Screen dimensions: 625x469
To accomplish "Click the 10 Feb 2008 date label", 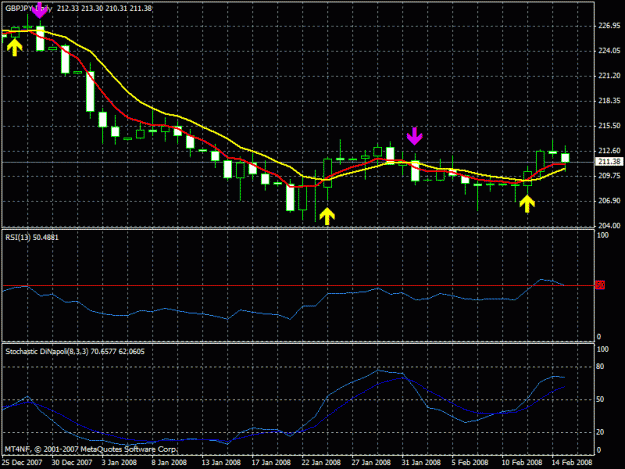I will click(522, 462).
